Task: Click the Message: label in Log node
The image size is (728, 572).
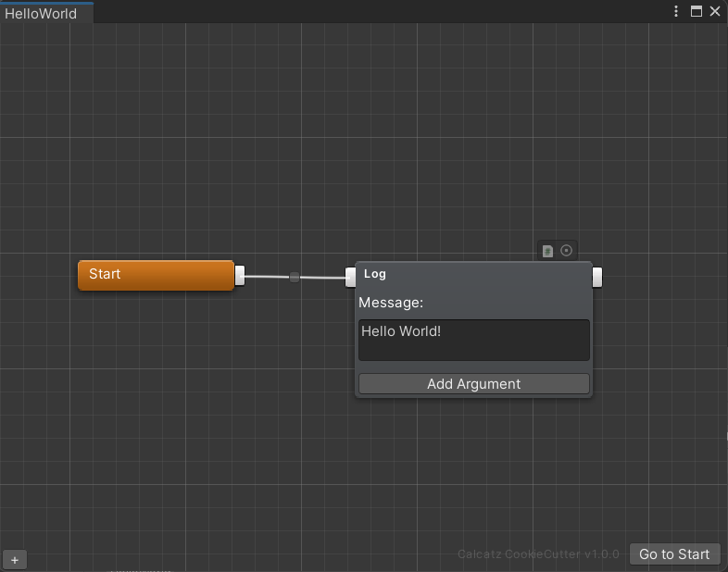Action: (x=391, y=303)
